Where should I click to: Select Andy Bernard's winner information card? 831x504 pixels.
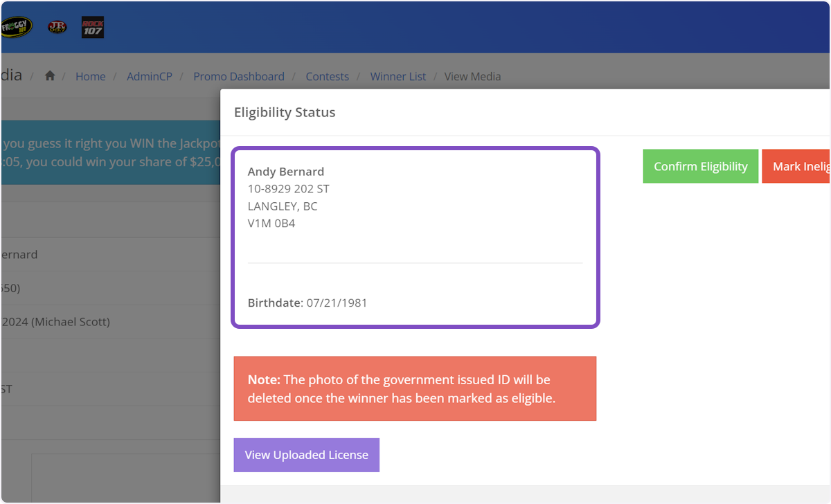pos(415,237)
